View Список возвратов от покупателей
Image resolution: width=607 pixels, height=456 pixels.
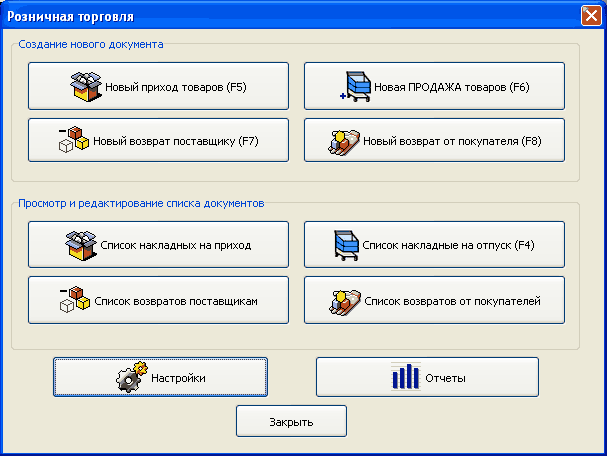(x=434, y=300)
